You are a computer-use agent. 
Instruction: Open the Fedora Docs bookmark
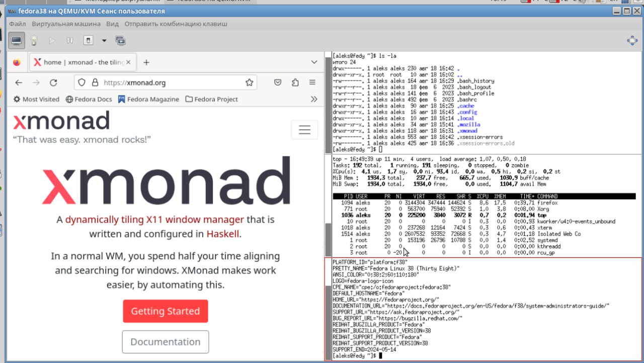89,99
